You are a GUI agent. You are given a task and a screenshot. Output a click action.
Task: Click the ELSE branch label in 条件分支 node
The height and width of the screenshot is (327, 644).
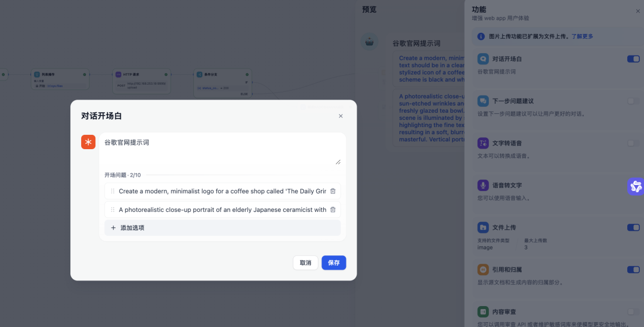pyautogui.click(x=244, y=94)
